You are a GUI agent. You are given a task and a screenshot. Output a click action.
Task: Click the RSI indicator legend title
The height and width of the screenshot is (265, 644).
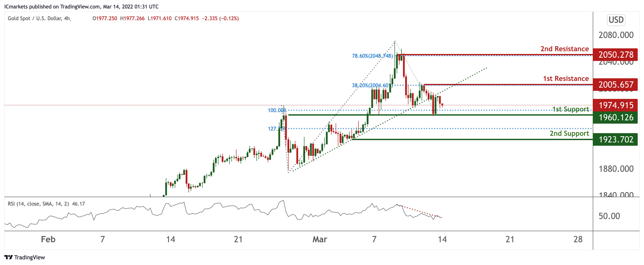point(38,204)
